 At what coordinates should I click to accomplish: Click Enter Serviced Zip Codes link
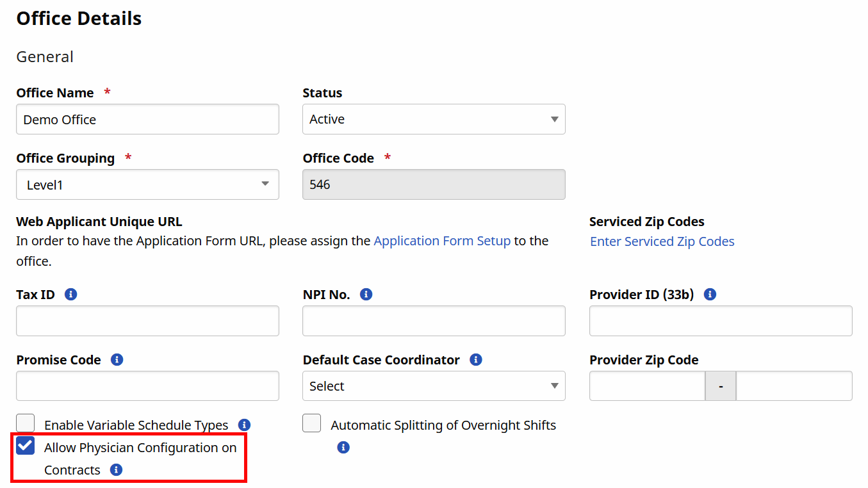(x=662, y=241)
